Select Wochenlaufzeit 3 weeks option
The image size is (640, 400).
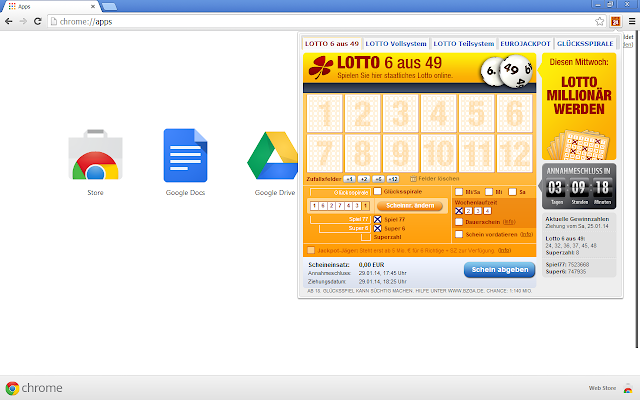478,211
